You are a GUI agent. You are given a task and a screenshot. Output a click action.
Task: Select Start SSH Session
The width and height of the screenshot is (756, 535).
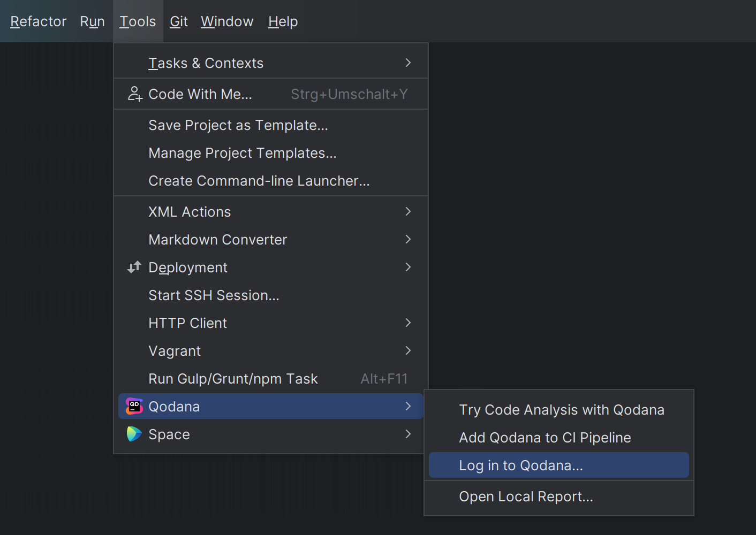click(x=214, y=295)
